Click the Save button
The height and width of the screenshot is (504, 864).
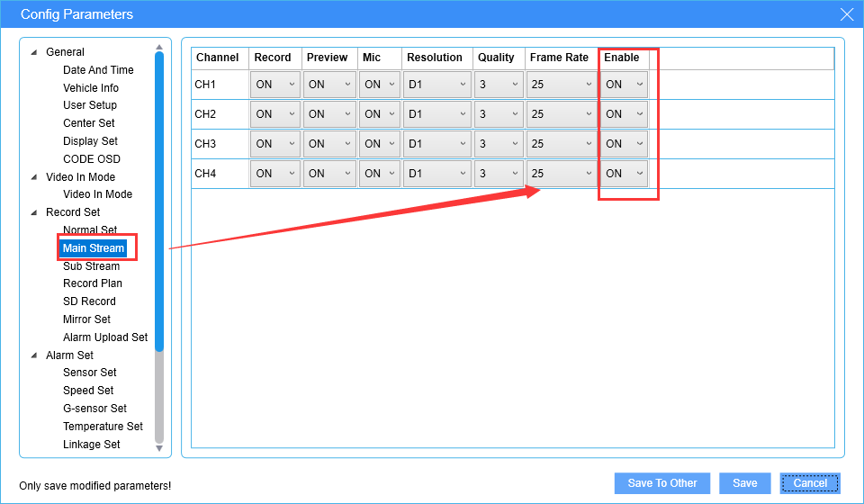tap(745, 483)
